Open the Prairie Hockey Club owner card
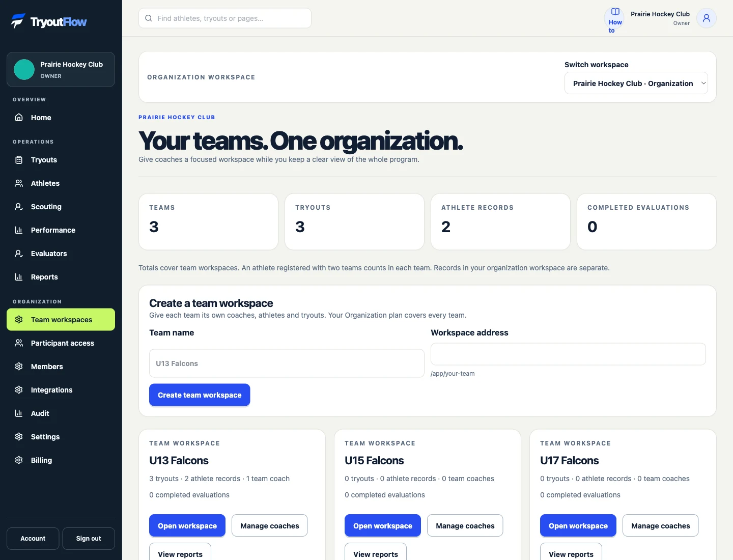 coord(61,70)
